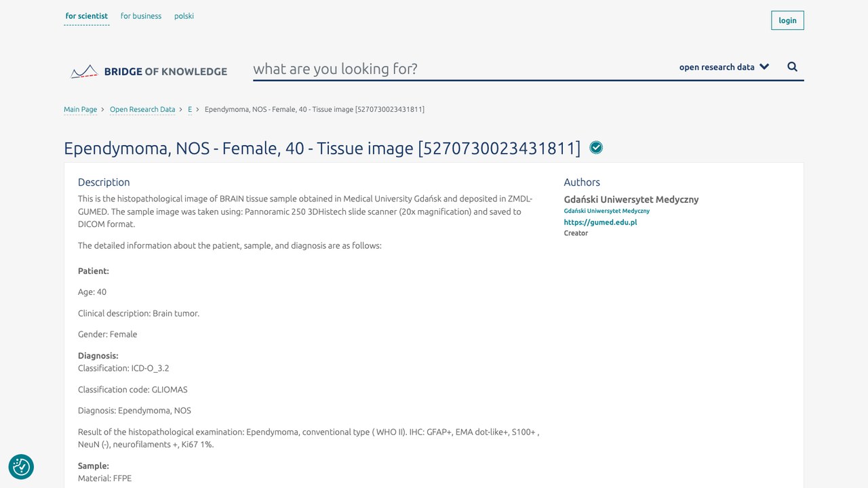868x488 pixels.
Task: Click the 'Patient:' bold label
Action: (x=94, y=271)
